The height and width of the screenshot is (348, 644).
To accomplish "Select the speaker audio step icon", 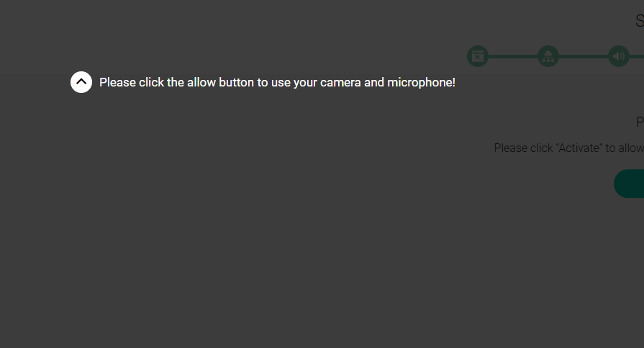I will coord(619,56).
